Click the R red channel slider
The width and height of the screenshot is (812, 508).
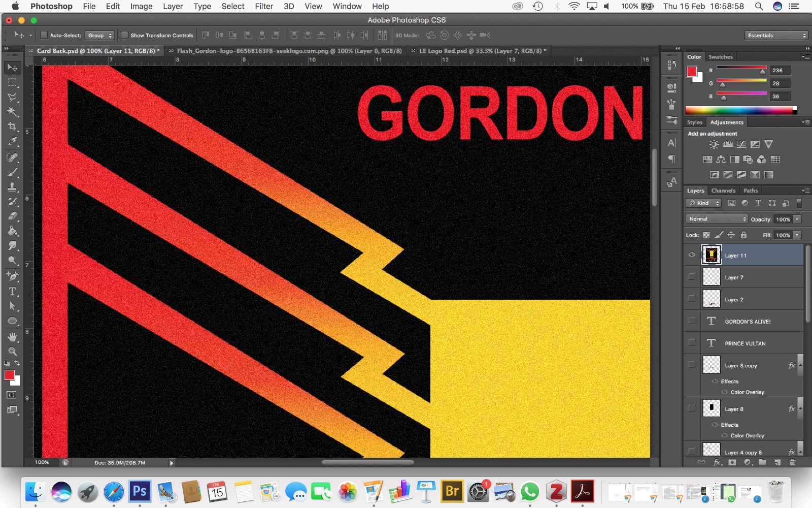(x=741, y=68)
